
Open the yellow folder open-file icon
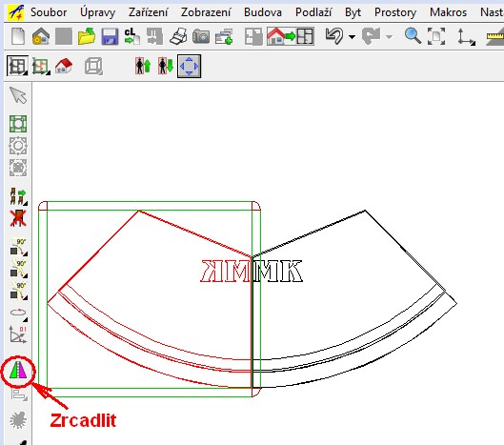pos(87,36)
